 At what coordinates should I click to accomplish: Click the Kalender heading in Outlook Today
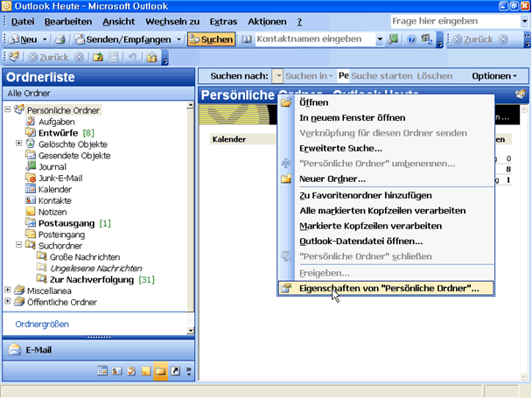pyautogui.click(x=229, y=139)
